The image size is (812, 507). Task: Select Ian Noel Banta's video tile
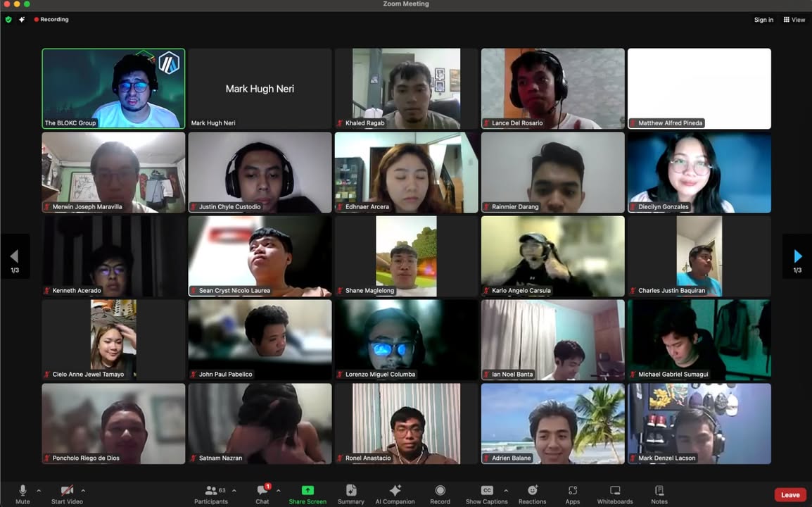pos(552,340)
